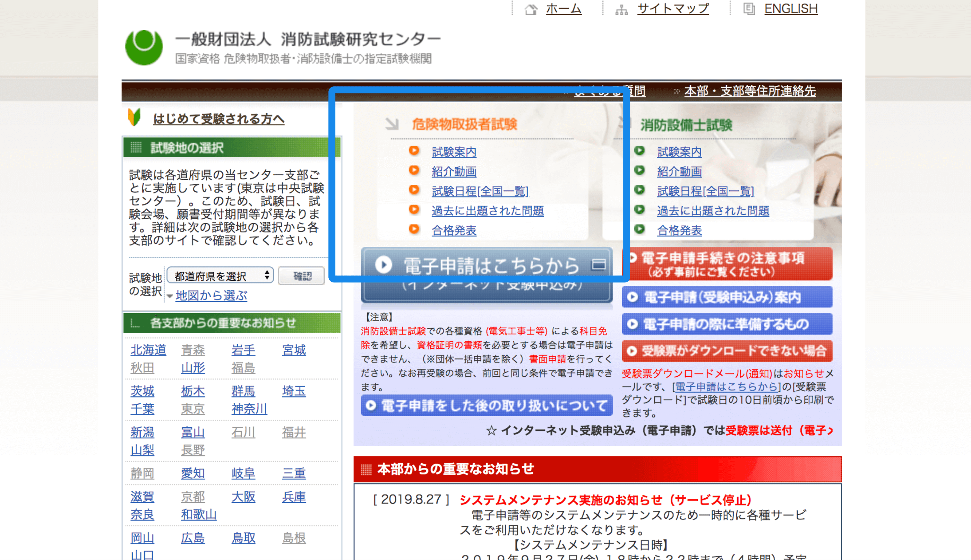The width and height of the screenshot is (971, 560).
Task: Click the 確認 button
Action: pyautogui.click(x=301, y=276)
